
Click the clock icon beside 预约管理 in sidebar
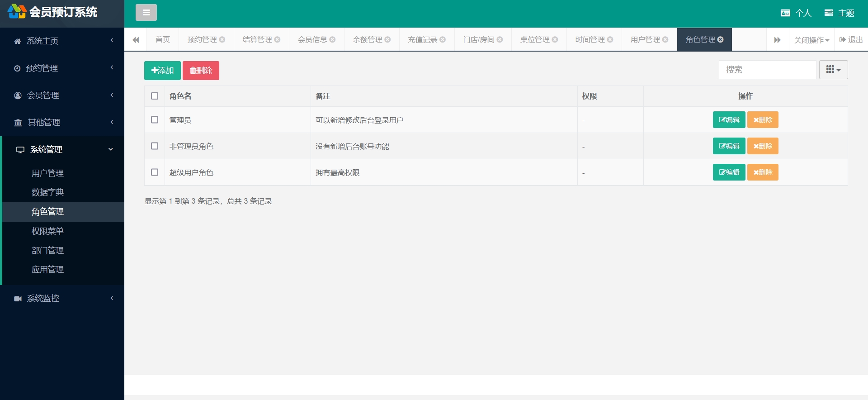click(x=17, y=68)
